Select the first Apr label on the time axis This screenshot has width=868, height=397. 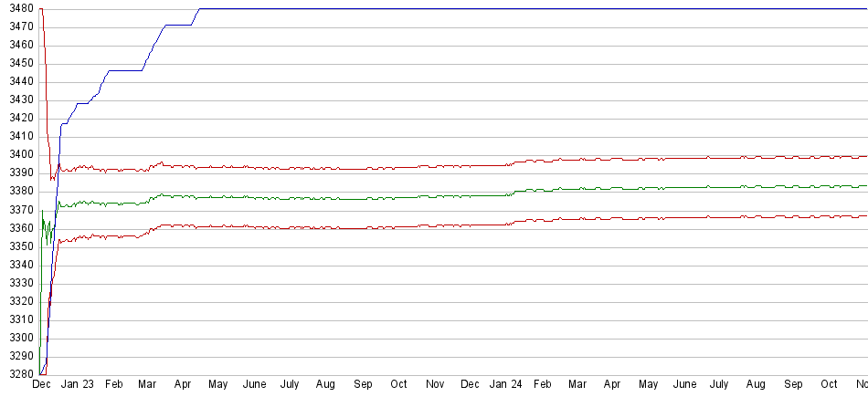point(183,385)
